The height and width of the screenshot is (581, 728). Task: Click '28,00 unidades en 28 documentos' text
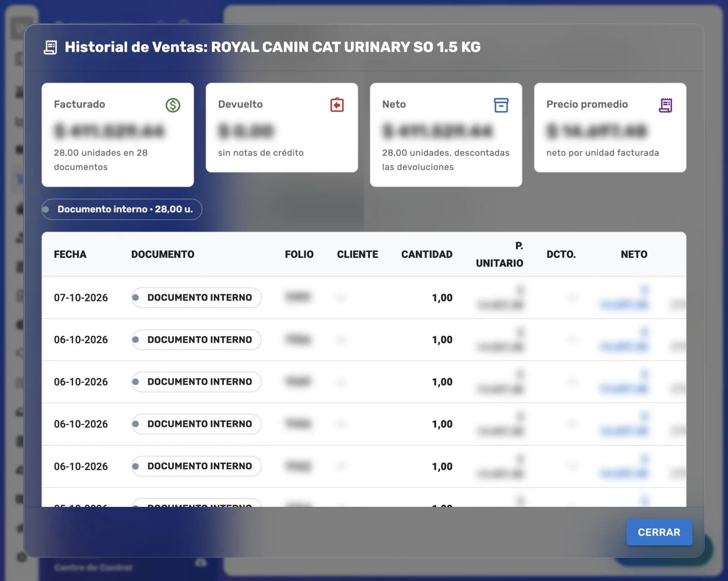pyautogui.click(x=101, y=160)
